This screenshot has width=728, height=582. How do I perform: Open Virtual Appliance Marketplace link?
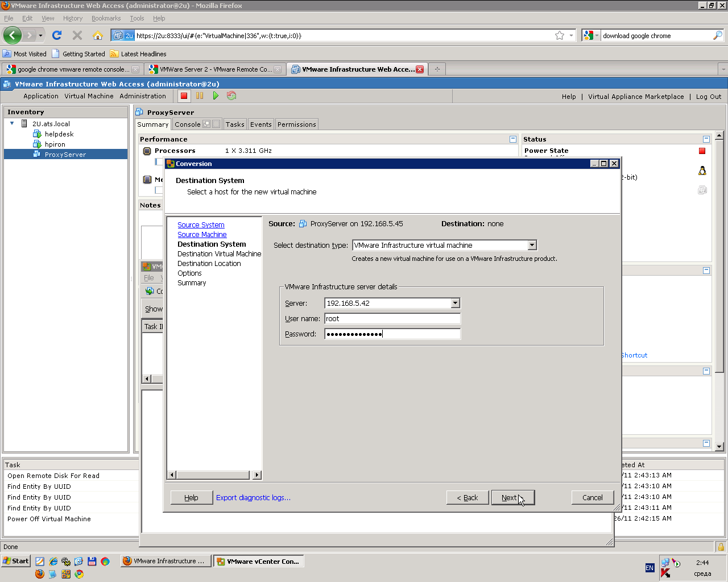(x=636, y=97)
